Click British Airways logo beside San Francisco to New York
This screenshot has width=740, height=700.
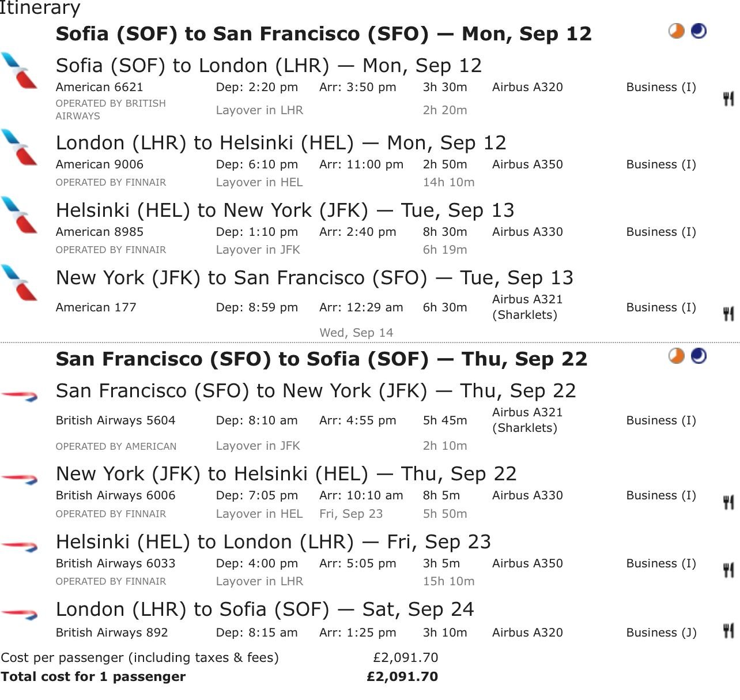(19, 396)
